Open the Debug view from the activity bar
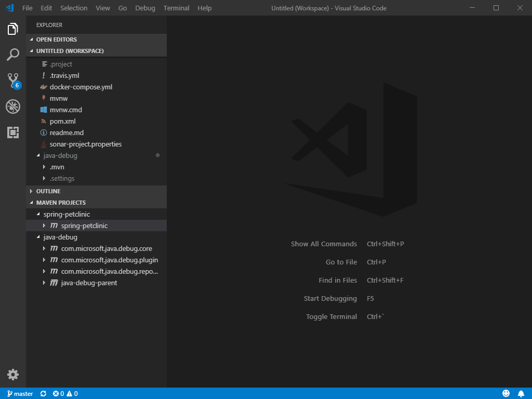 pos(13,107)
